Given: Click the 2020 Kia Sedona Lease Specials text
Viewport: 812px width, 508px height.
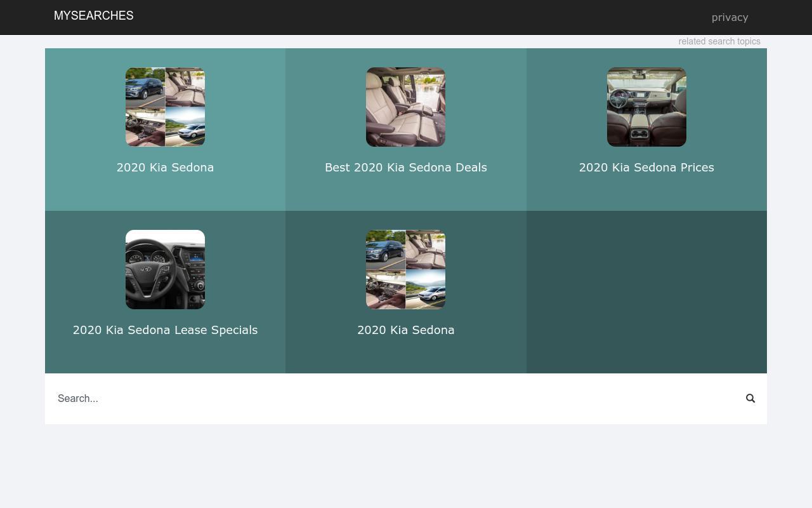Looking at the screenshot, I should click(x=165, y=330).
